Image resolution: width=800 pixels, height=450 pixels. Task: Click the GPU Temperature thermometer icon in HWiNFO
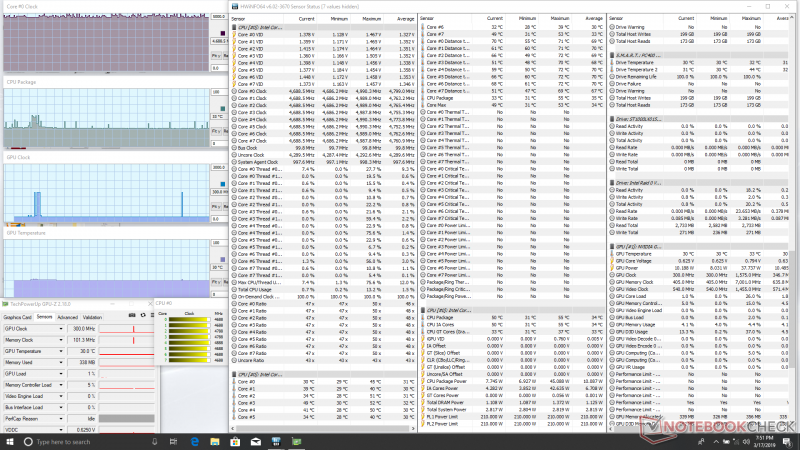pos(612,254)
